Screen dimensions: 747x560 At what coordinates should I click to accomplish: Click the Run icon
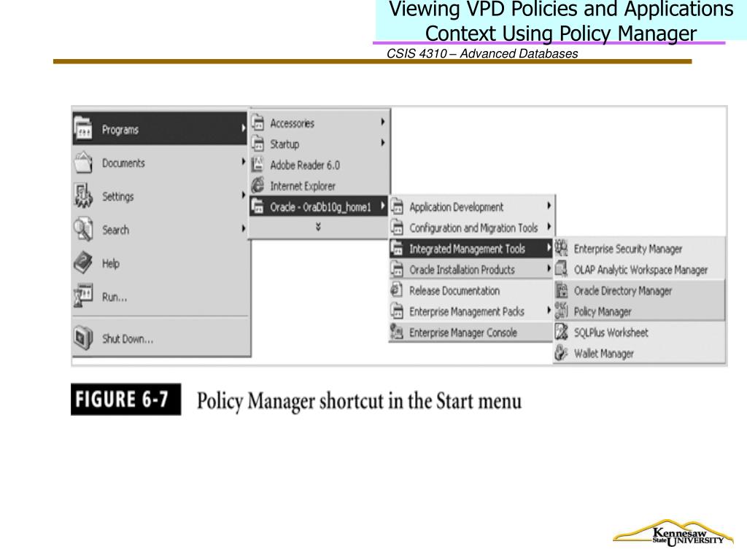pos(84,296)
